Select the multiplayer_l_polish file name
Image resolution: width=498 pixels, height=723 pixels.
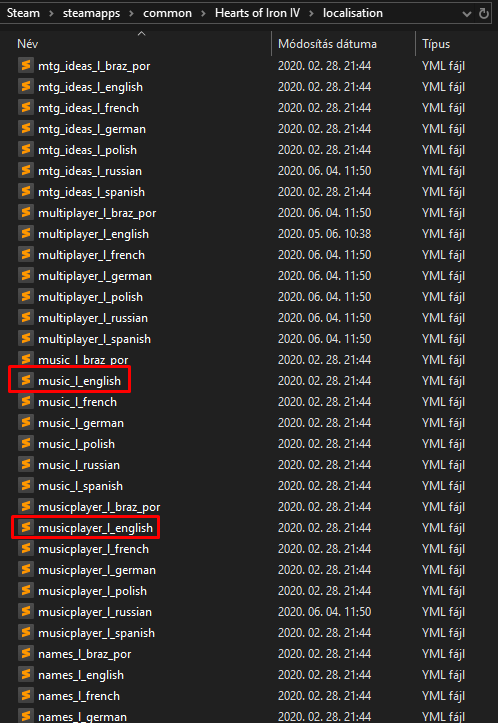(90, 297)
